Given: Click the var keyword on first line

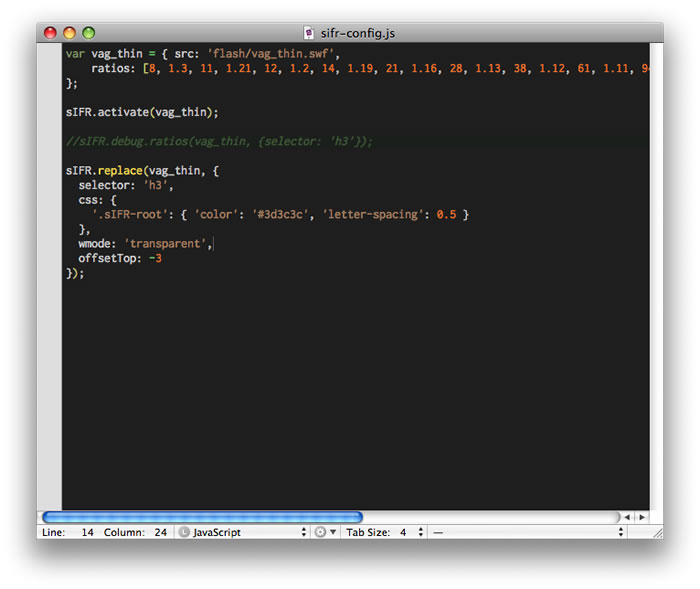Looking at the screenshot, I should point(75,54).
